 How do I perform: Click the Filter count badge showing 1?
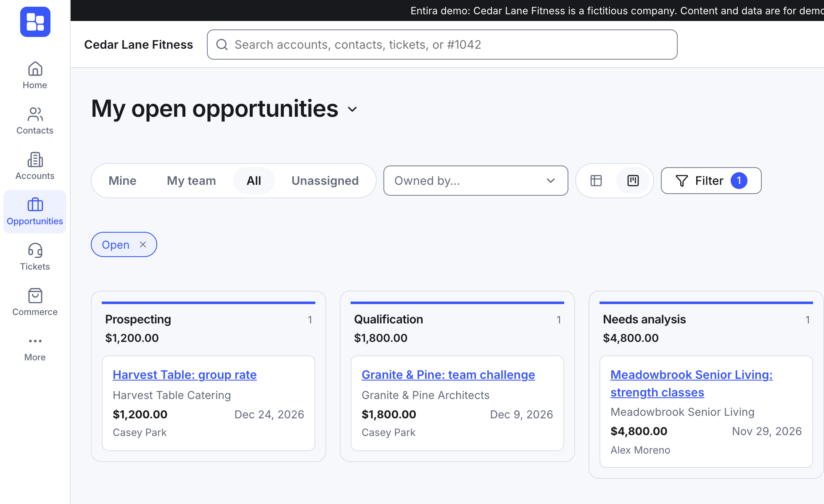739,181
